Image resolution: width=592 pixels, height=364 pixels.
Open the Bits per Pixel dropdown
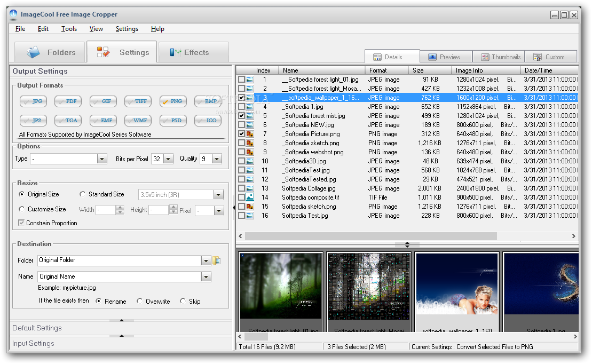(168, 159)
